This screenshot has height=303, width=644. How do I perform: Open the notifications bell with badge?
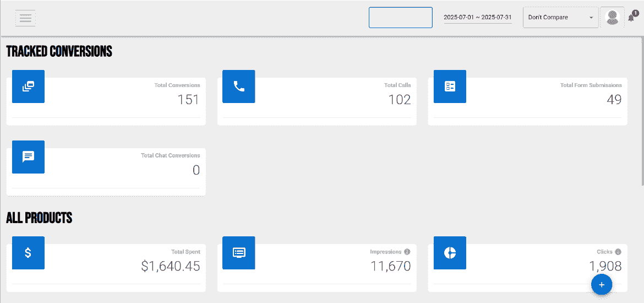[x=632, y=17]
